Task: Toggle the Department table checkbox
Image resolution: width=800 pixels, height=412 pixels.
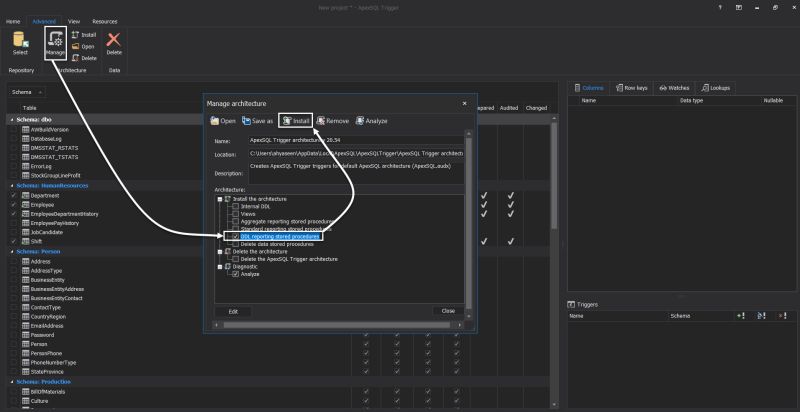Action: (x=14, y=196)
